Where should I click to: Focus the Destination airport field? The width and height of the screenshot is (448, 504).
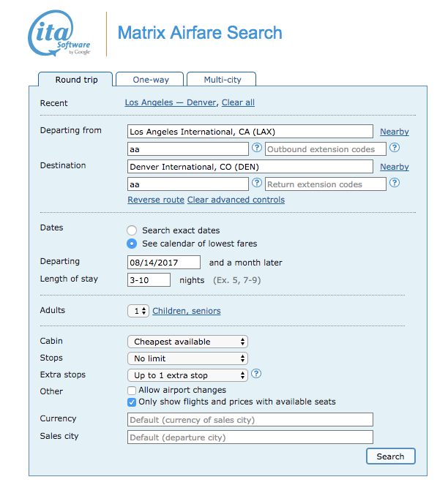coord(250,167)
